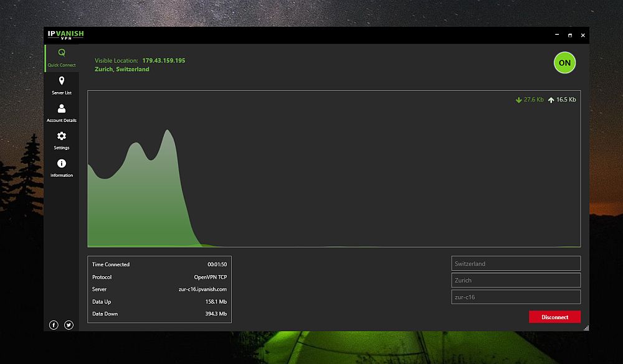This screenshot has width=623, height=364.
Task: Click the download speed arrow indicator
Action: pyautogui.click(x=518, y=100)
